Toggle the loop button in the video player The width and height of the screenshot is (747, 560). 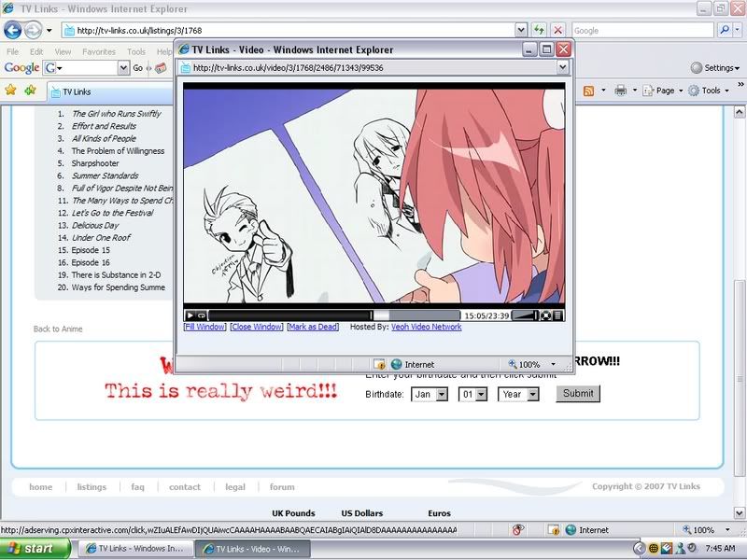202,315
